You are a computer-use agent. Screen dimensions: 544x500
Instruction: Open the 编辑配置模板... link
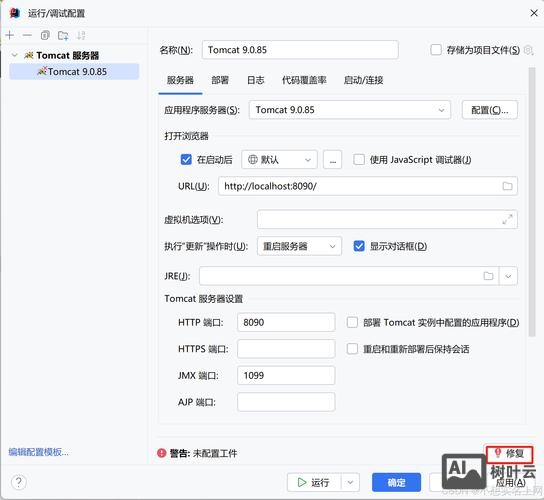pos(39,452)
